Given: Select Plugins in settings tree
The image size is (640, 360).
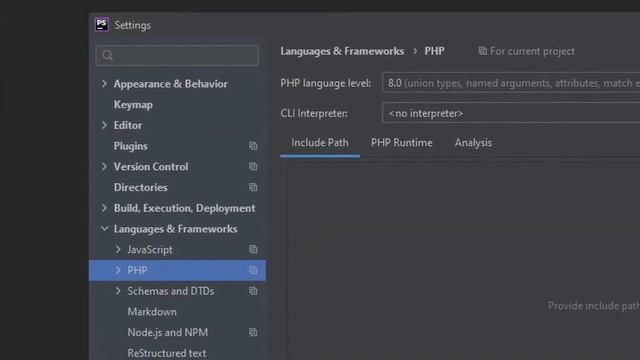Looking at the screenshot, I should click(x=131, y=146).
